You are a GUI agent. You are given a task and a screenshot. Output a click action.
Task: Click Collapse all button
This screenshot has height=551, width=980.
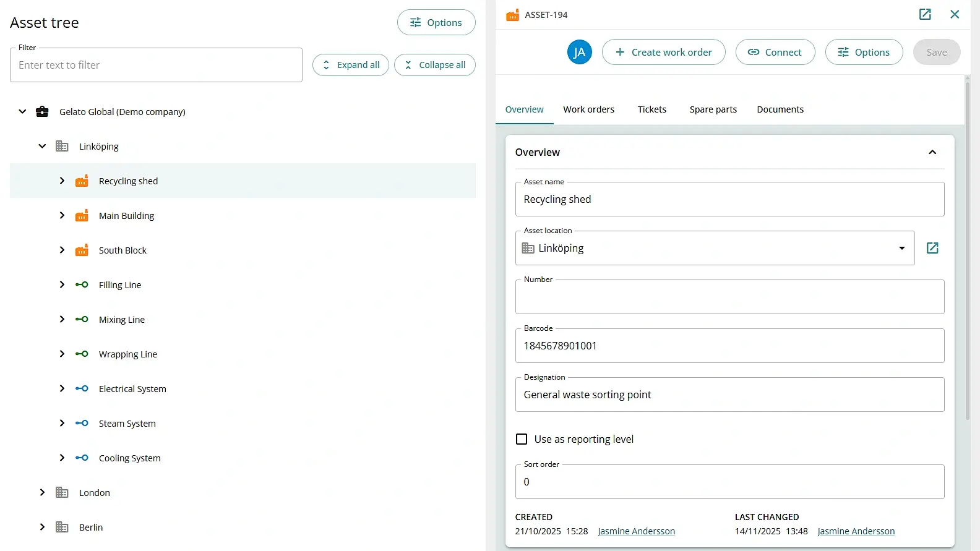click(435, 65)
